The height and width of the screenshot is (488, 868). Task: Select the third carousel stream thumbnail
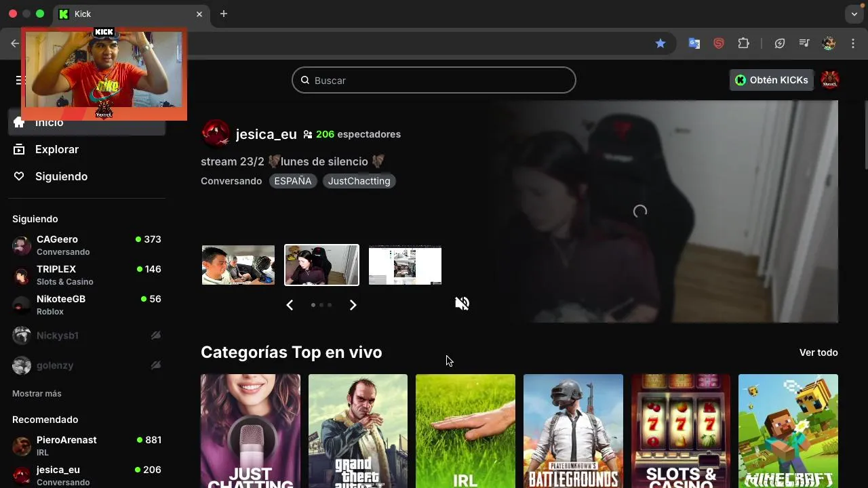(405, 265)
